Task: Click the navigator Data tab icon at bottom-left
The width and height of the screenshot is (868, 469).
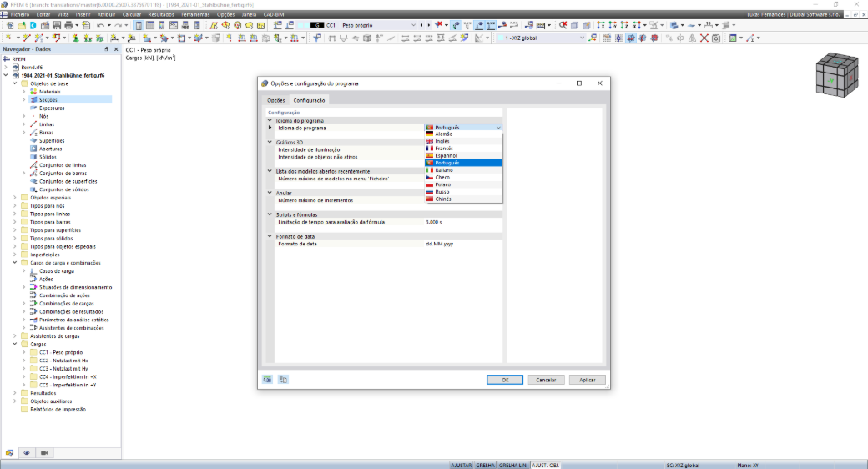Action: click(9, 452)
